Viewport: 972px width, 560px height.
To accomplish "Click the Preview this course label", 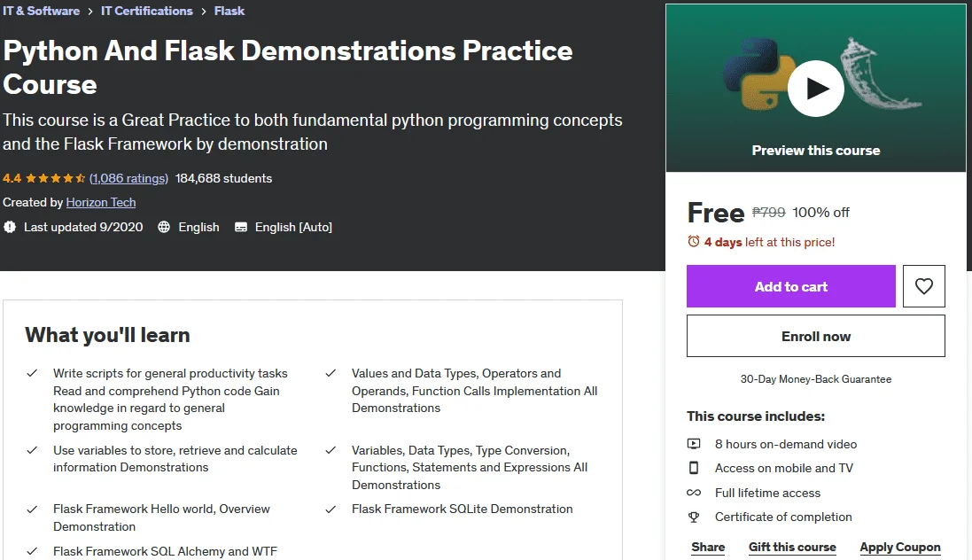I will tap(816, 150).
